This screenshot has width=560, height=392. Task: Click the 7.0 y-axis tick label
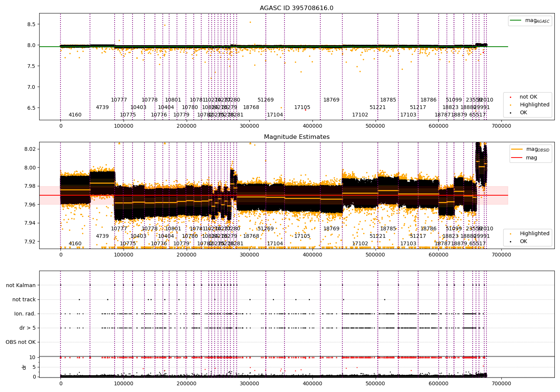click(31, 87)
